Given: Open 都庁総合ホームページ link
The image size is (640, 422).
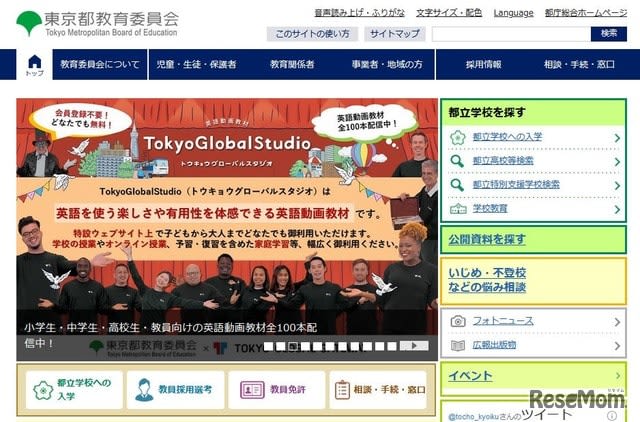Looking at the screenshot, I should pos(586,13).
